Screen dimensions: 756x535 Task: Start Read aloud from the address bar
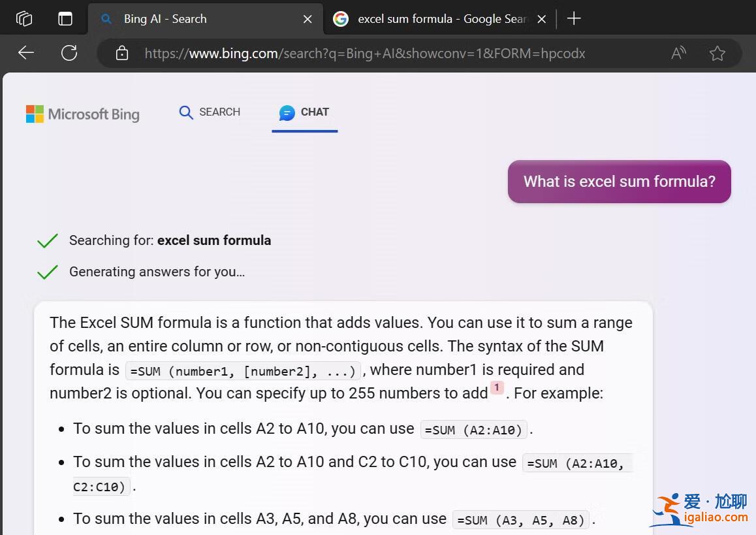click(678, 53)
